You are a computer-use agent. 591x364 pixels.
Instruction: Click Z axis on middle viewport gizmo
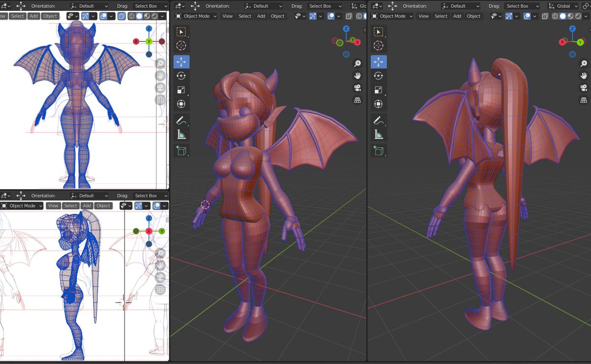346,30
